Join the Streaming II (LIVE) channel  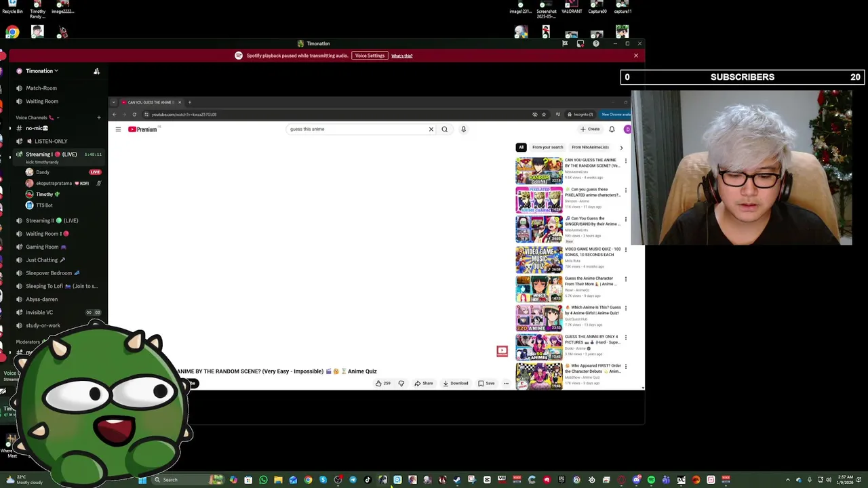[x=52, y=220]
